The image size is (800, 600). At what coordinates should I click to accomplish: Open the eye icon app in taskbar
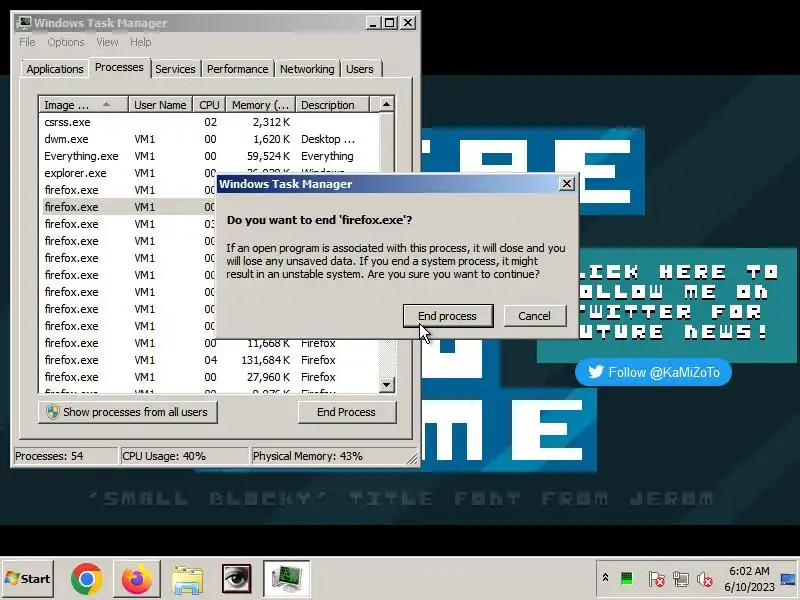236,579
